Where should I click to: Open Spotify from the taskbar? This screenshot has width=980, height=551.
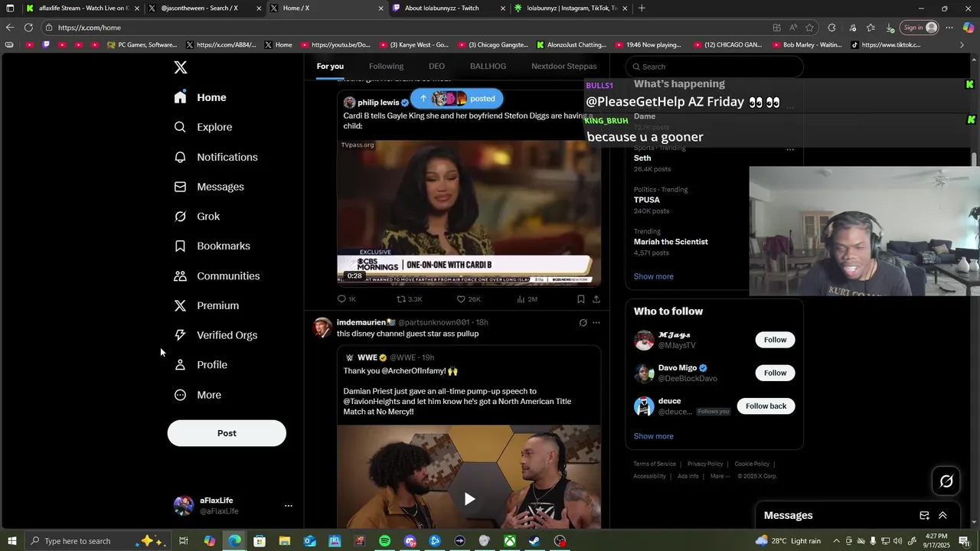[x=384, y=541]
